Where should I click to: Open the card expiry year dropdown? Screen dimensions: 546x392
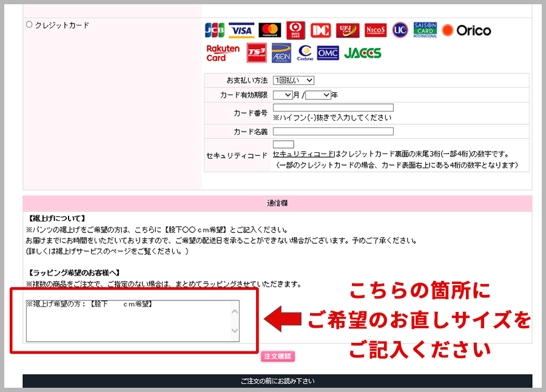pyautogui.click(x=318, y=95)
